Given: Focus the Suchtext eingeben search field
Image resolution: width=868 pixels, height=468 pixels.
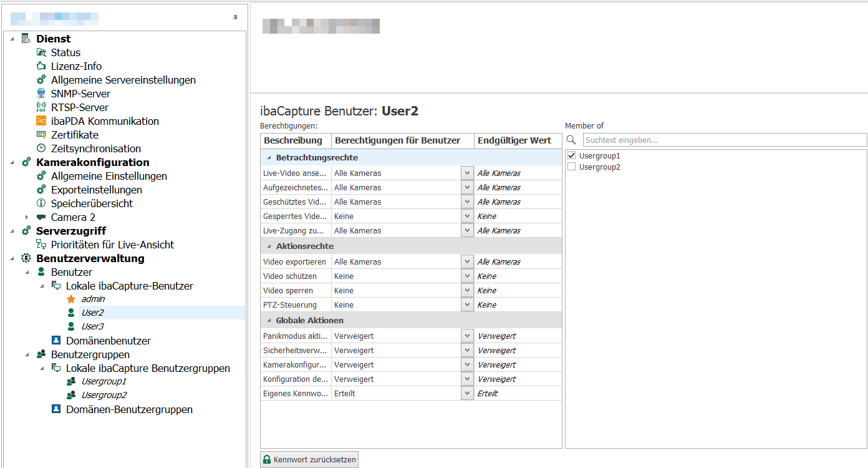Looking at the screenshot, I should tap(725, 140).
